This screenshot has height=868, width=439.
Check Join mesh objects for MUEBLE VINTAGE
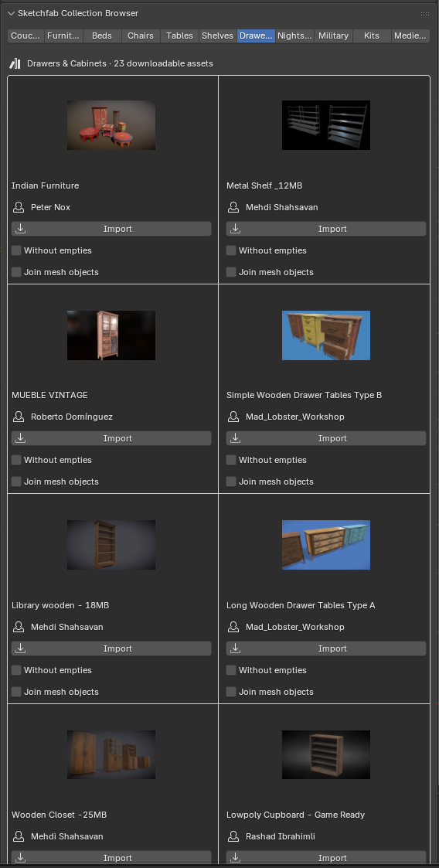tap(16, 482)
